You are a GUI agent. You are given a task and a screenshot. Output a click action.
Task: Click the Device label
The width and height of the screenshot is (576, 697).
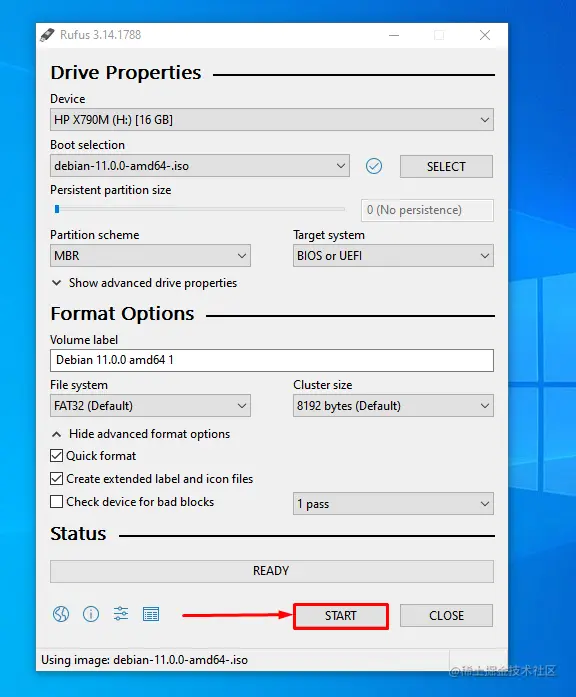click(x=68, y=99)
